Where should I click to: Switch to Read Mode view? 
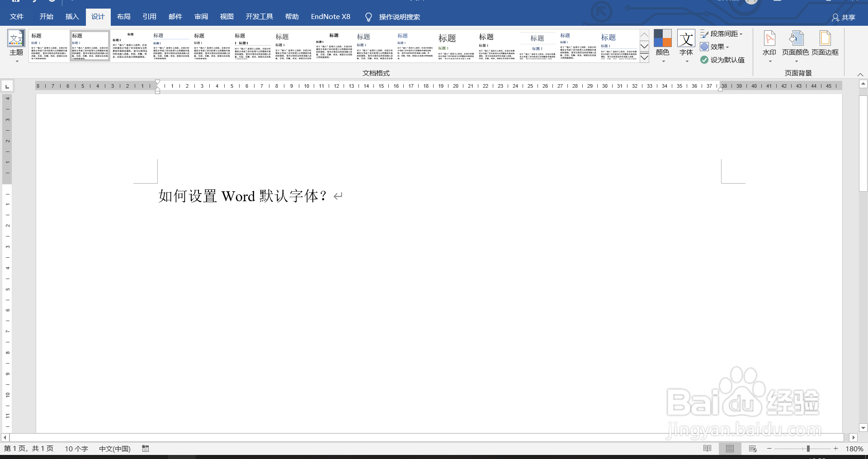coord(708,449)
